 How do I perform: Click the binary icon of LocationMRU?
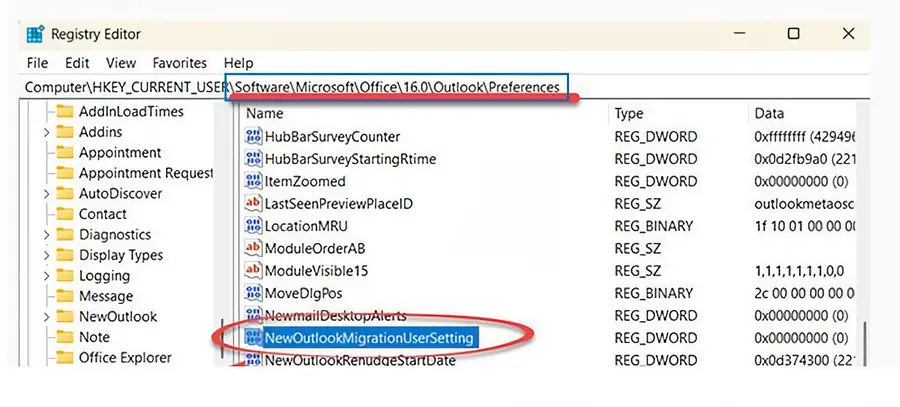coord(253,226)
